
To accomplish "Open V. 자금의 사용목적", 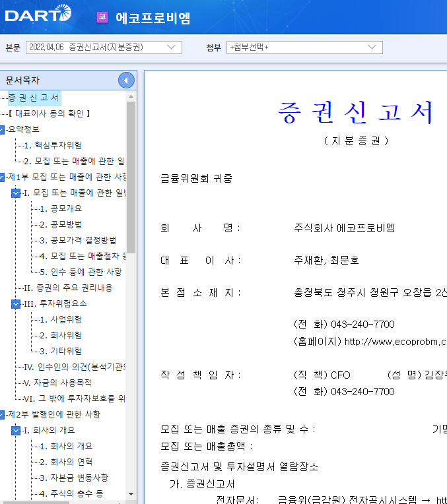I will click(58, 383).
